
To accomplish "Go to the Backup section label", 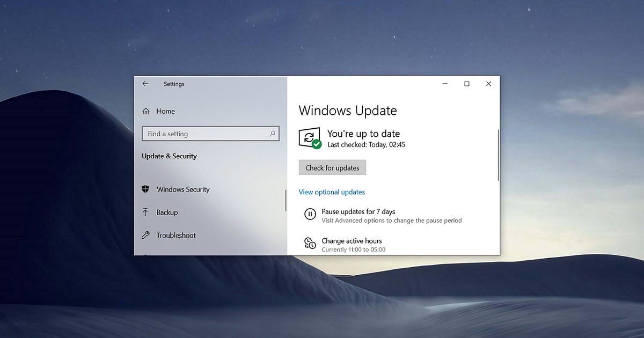I will coord(167,212).
